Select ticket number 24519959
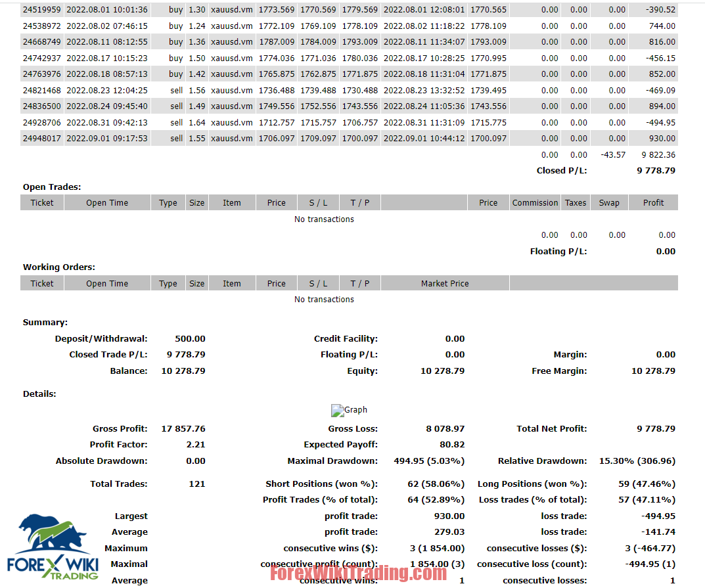Screen dimensions: 705x588 [42, 9]
